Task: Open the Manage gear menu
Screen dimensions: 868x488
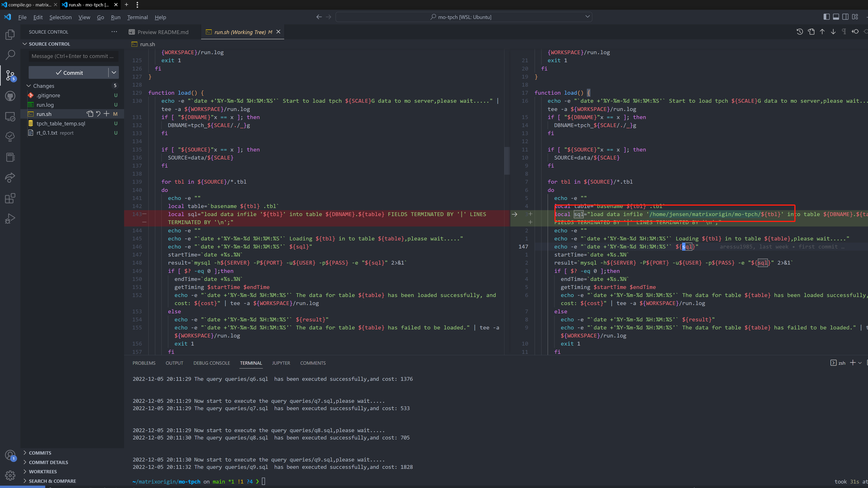Action: point(10,475)
